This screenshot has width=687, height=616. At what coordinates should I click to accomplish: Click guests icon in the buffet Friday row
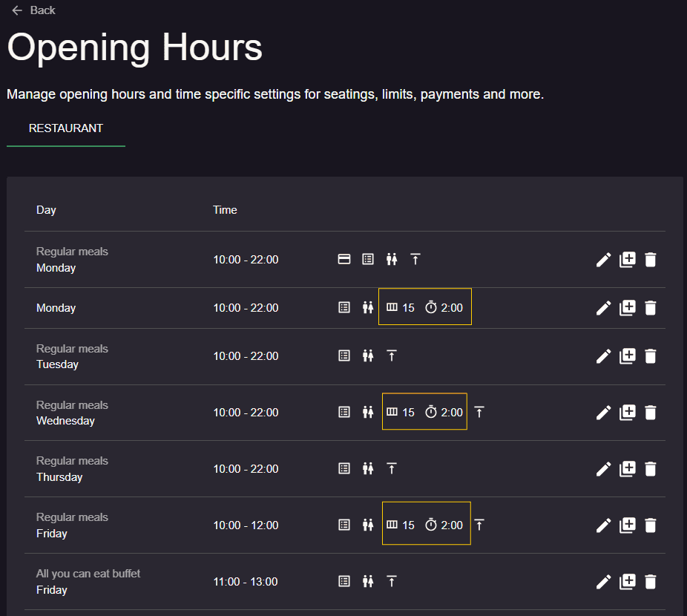click(x=368, y=581)
